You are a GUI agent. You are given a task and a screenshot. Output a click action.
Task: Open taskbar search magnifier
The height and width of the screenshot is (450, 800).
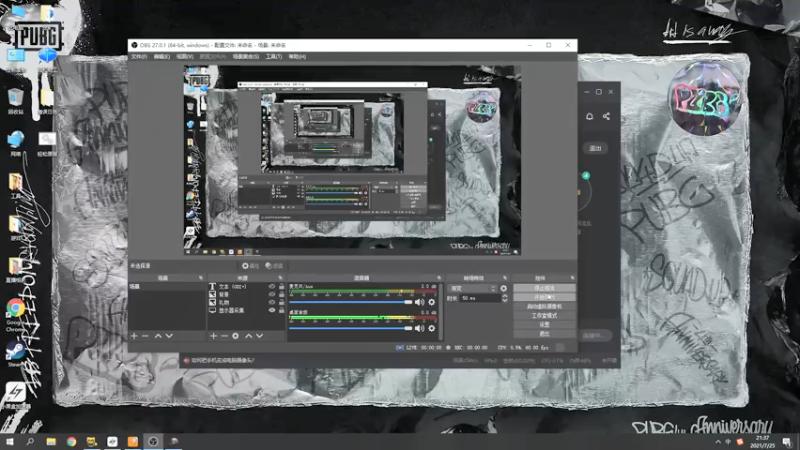click(x=30, y=441)
